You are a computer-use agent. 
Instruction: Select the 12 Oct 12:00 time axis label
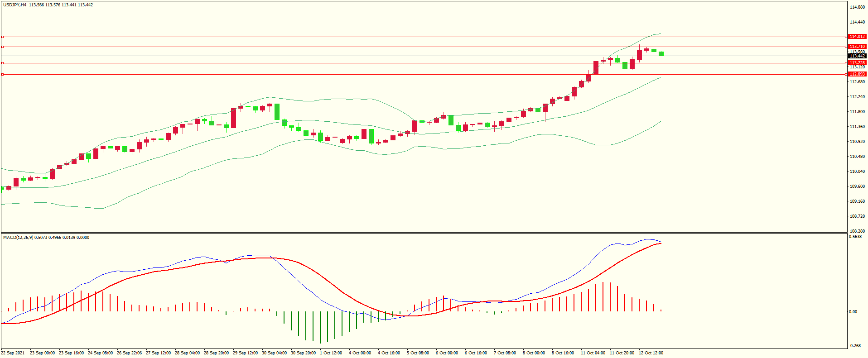651,353
